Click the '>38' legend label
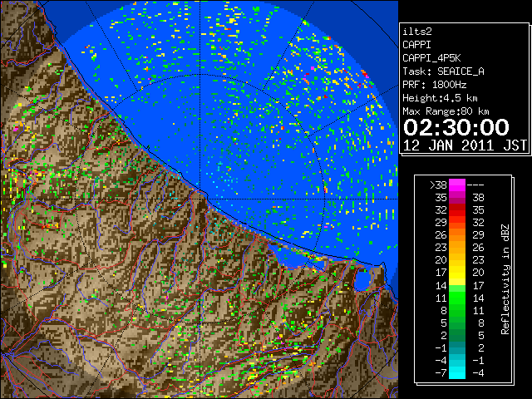The height and width of the screenshot is (399, 532). tap(438, 185)
